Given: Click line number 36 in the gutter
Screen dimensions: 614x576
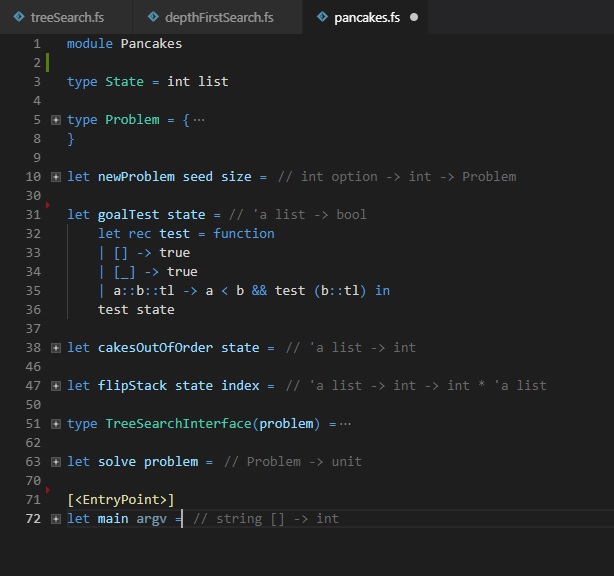Looking at the screenshot, I should [33, 310].
